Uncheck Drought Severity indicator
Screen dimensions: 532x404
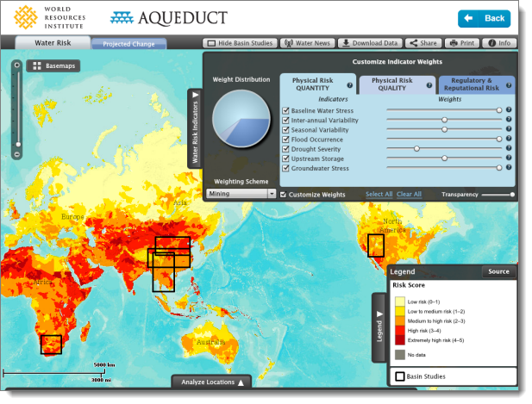(285, 149)
